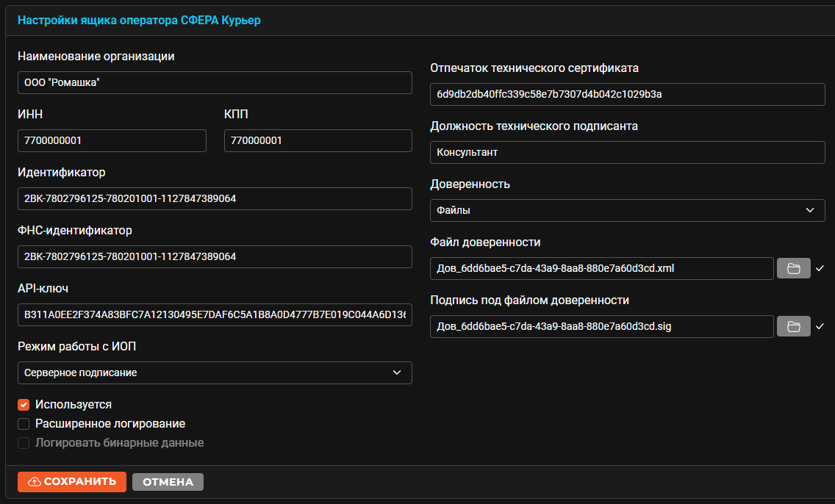Viewport: 835px width, 504px height.
Task: Click checkmark next to the xml file field
Action: [820, 268]
